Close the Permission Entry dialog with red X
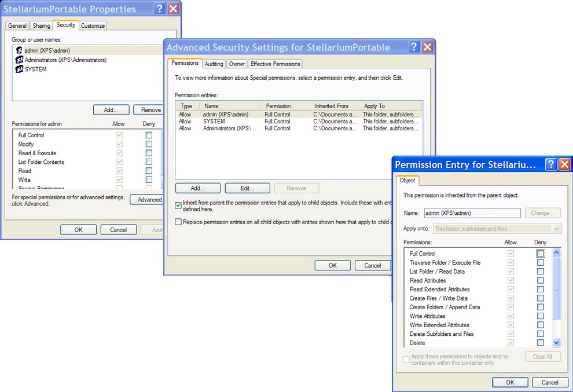 click(564, 164)
